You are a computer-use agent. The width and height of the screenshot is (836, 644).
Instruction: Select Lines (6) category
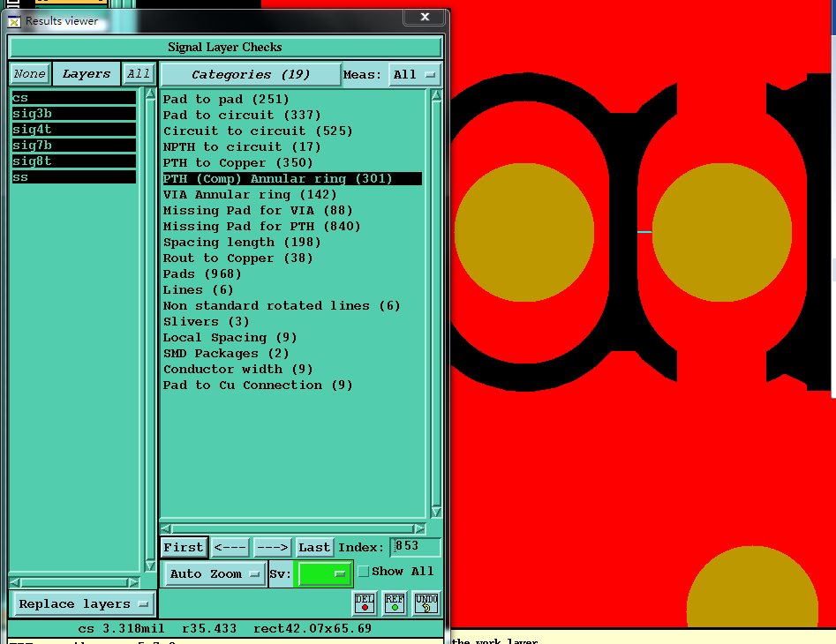[198, 289]
